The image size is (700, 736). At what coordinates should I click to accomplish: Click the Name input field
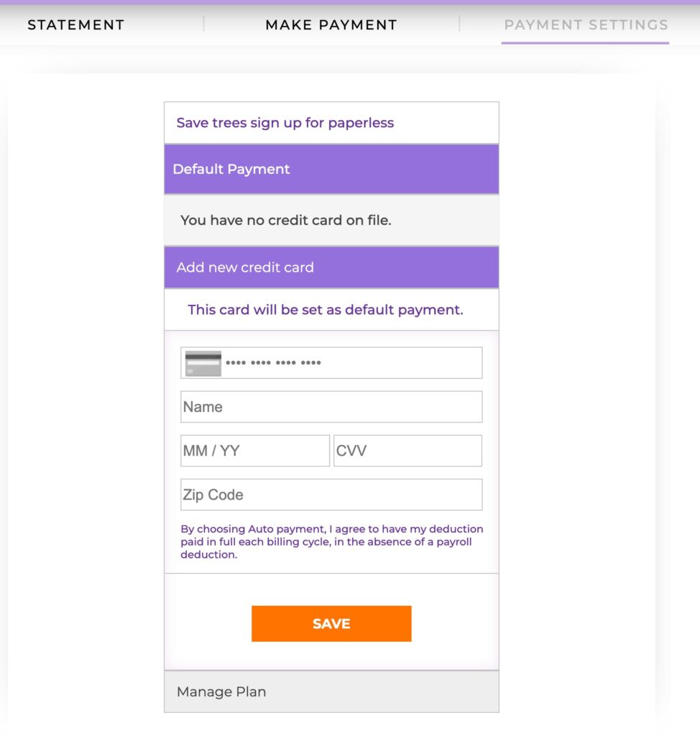click(x=331, y=406)
